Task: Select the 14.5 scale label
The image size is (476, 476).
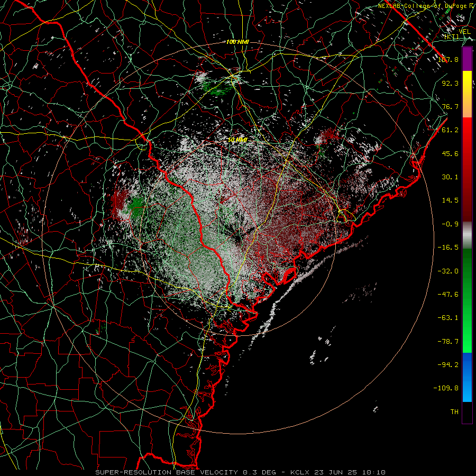Action: pyautogui.click(x=450, y=200)
